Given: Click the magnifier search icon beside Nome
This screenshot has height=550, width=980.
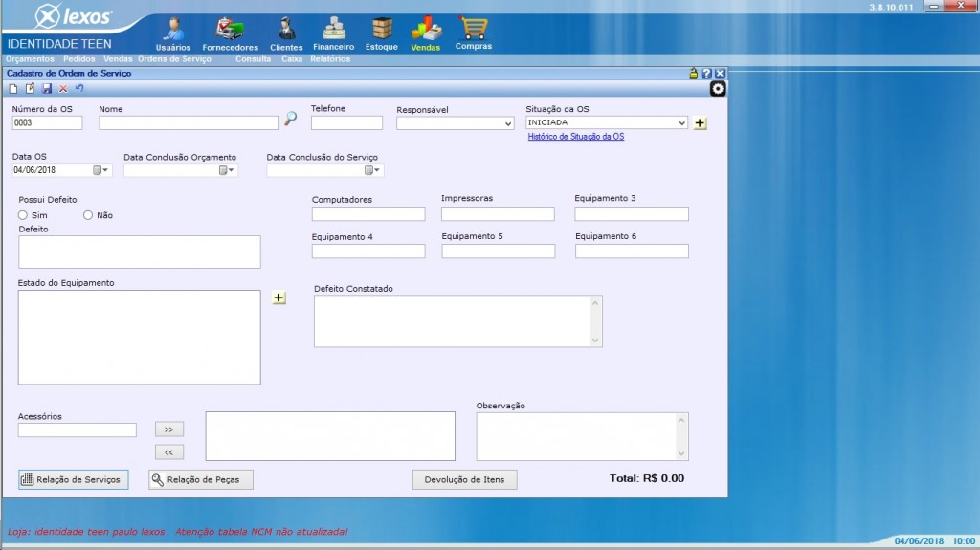Looking at the screenshot, I should [290, 120].
